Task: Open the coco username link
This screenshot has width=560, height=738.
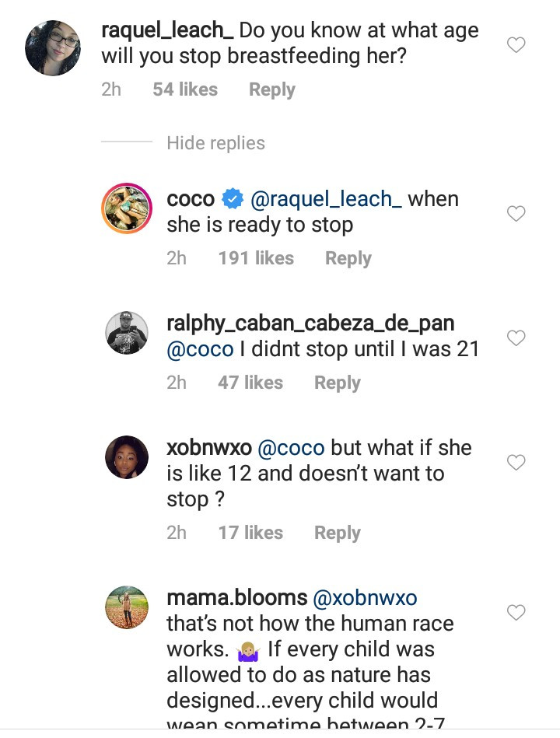Action: click(191, 199)
